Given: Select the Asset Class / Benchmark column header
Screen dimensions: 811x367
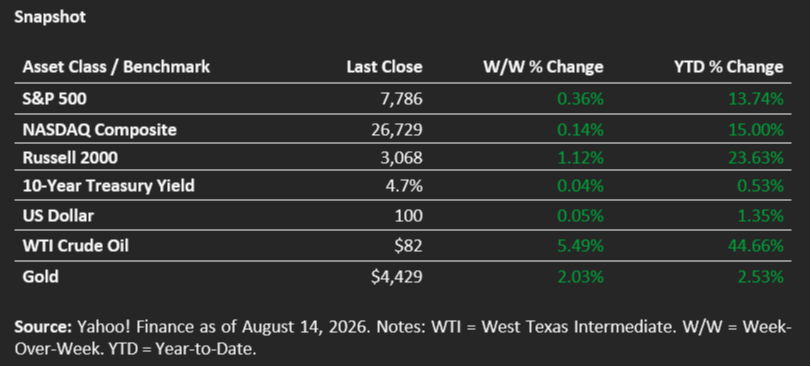Looking at the screenshot, I should coord(116,67).
